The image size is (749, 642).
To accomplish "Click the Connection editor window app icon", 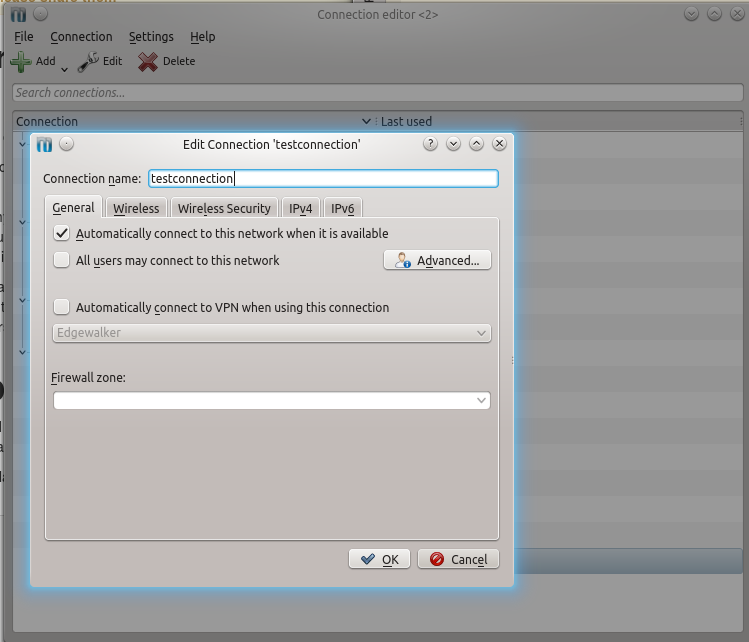I will coord(19,14).
